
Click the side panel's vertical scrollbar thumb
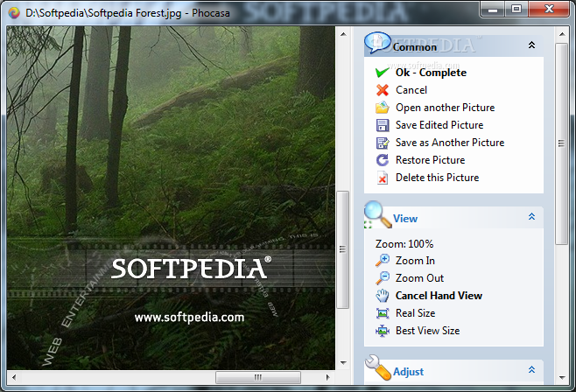[x=561, y=143]
